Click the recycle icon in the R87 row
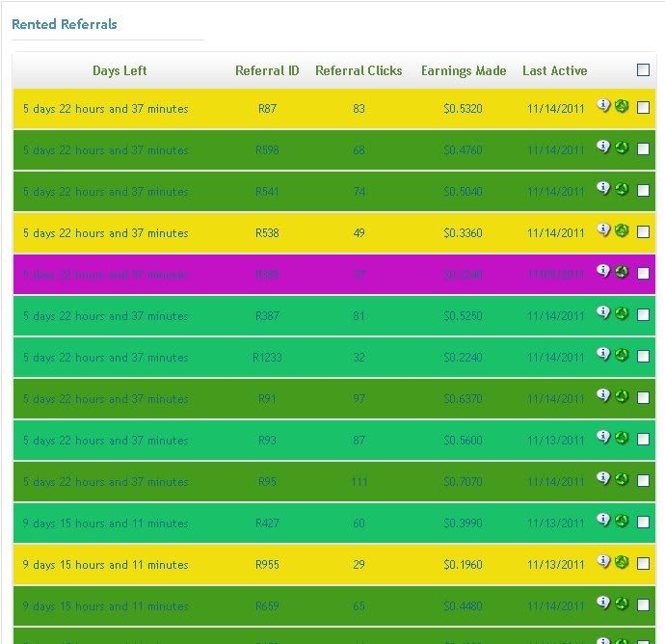The height and width of the screenshot is (644, 665). click(622, 106)
